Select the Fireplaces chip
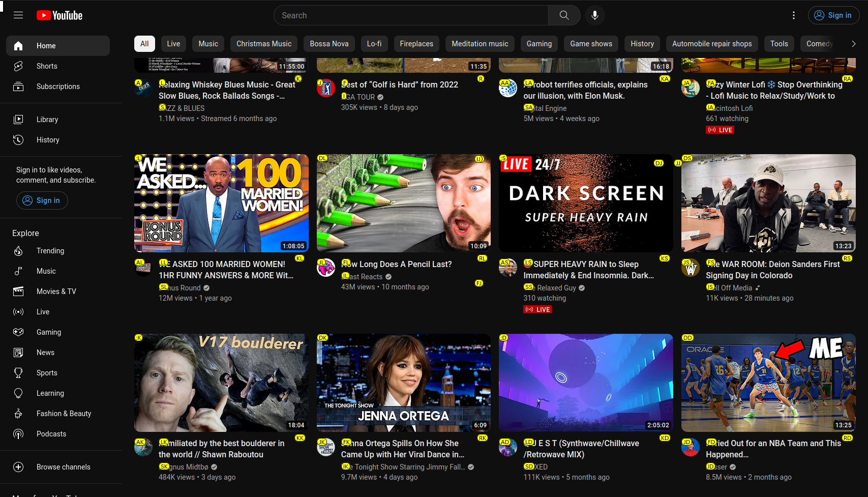868x497 pixels. pos(416,44)
